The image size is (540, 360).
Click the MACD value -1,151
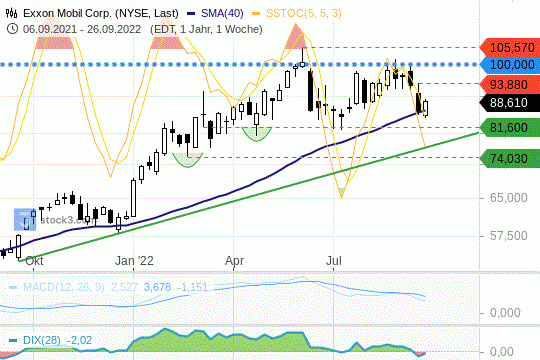point(193,287)
